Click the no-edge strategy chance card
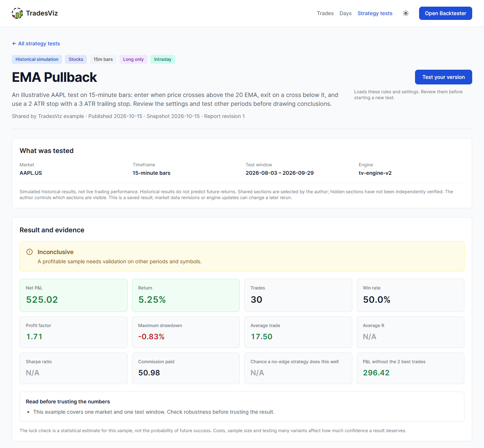Screen dimensions: 484x448 tap(298, 368)
